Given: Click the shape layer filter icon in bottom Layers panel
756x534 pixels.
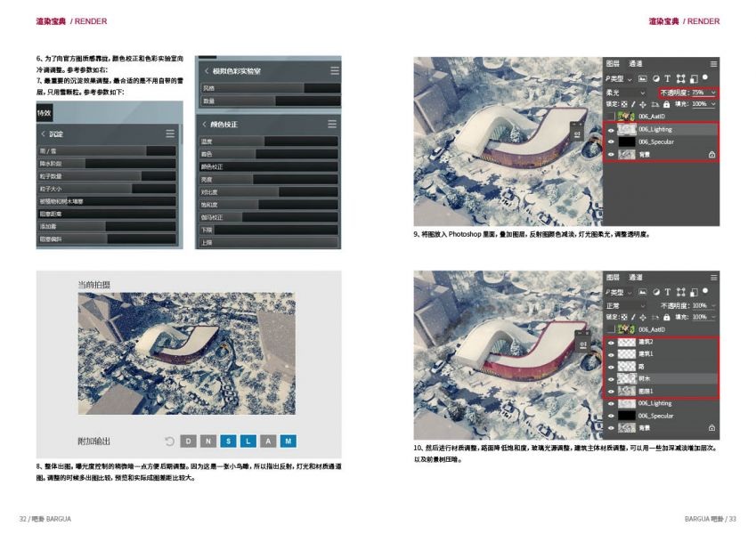Looking at the screenshot, I should click(x=679, y=291).
